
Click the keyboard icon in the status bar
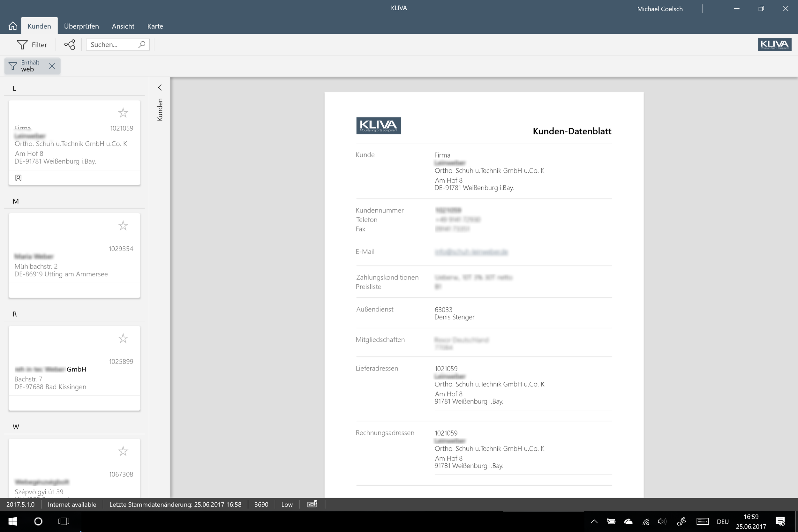click(312, 504)
